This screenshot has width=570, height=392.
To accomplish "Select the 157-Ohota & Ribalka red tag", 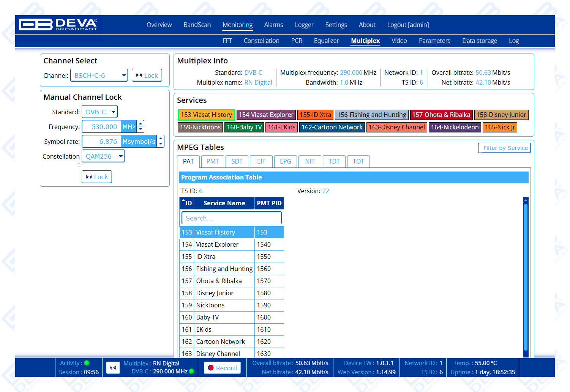I will pos(441,115).
